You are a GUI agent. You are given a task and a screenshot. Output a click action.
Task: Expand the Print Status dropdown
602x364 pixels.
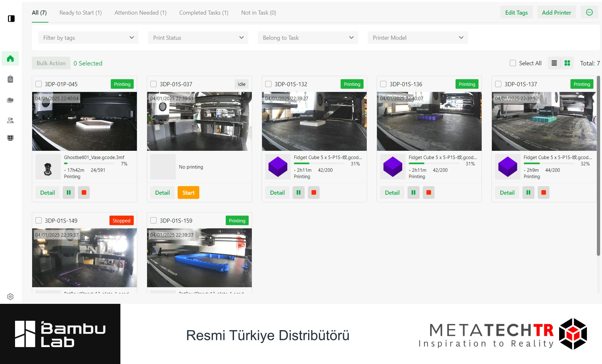(x=198, y=38)
